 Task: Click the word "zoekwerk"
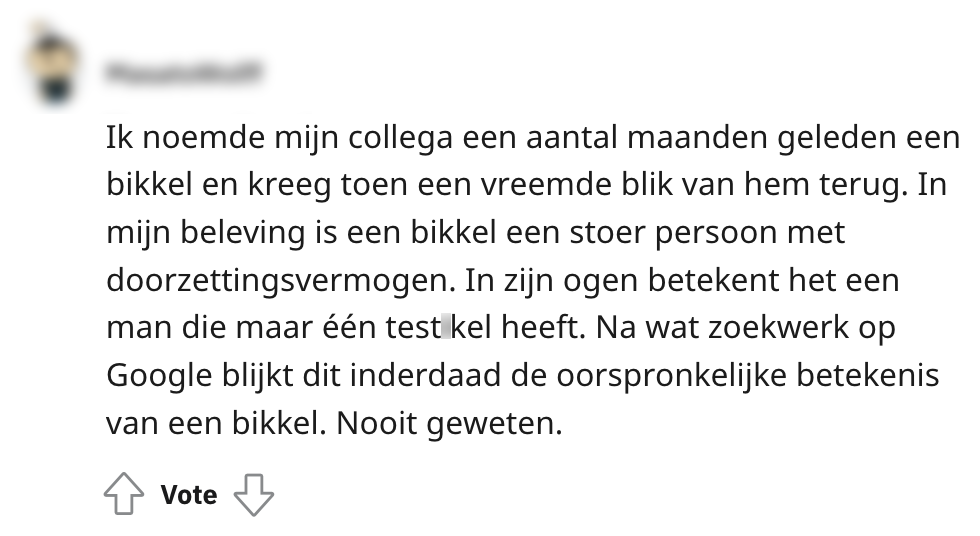786,328
